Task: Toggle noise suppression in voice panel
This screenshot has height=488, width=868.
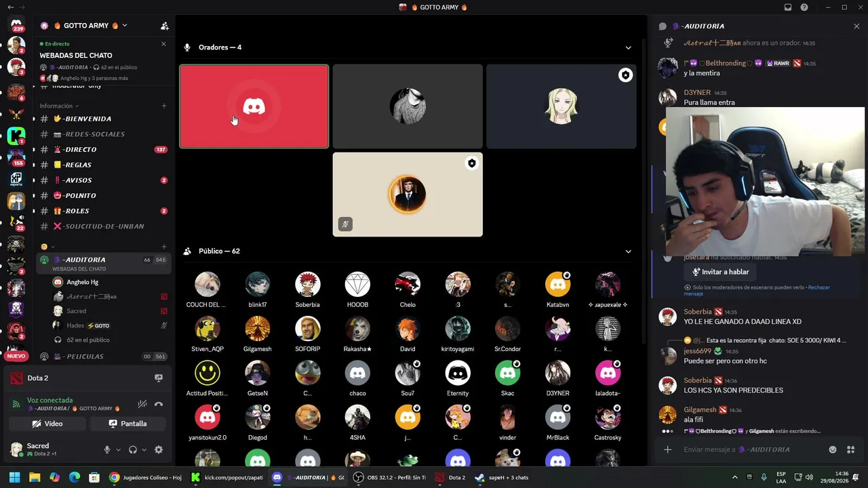Action: click(142, 404)
